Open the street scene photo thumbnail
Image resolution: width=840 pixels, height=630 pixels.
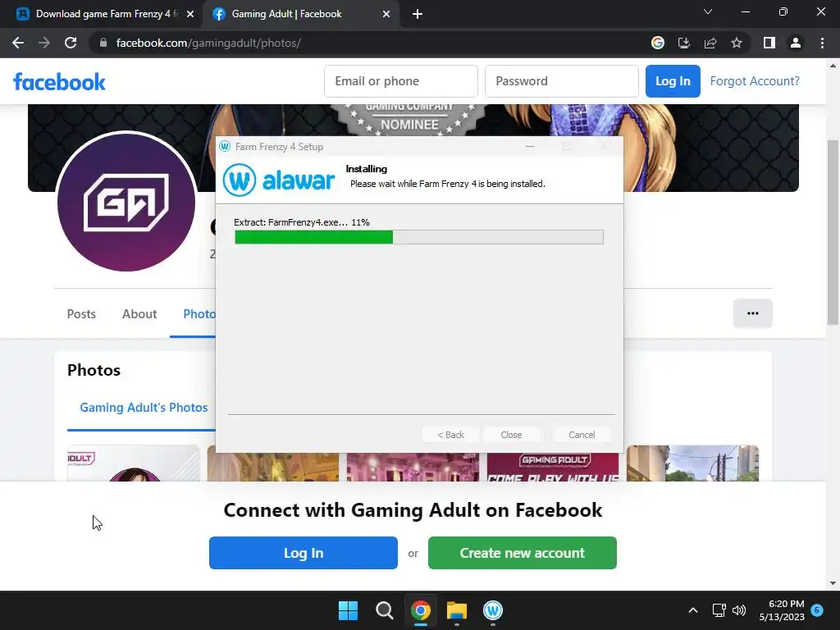coord(692,463)
